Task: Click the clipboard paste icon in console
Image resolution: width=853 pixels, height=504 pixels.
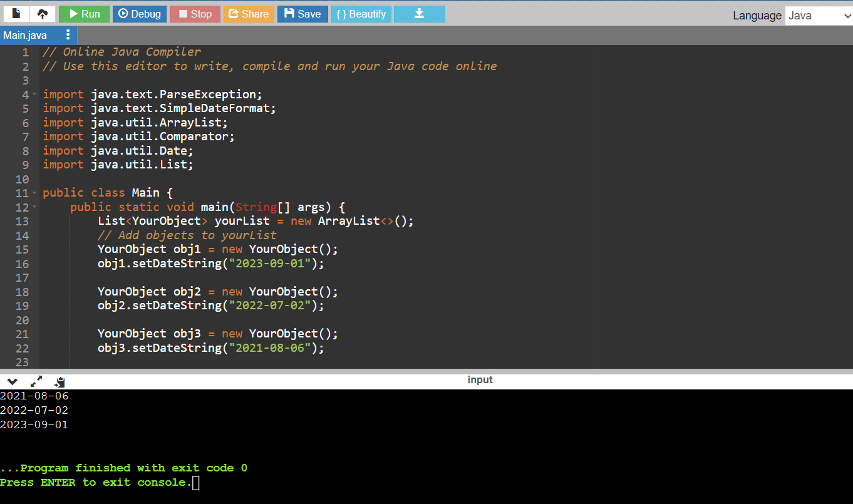Action: pos(59,381)
